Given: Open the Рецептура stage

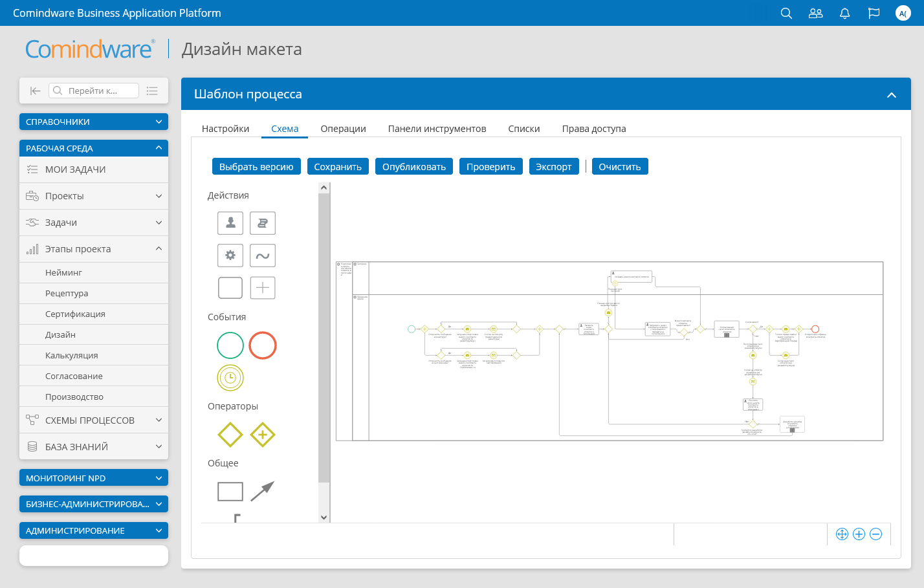Looking at the screenshot, I should (94, 293).
